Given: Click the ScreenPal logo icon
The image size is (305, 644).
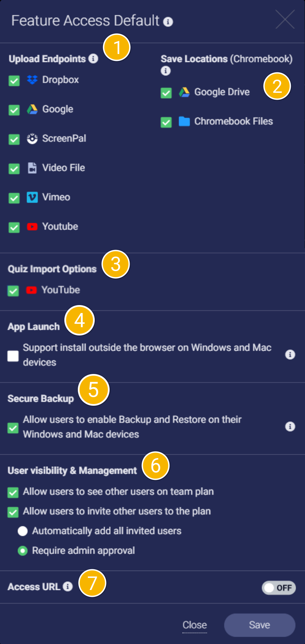Looking at the screenshot, I should point(32,138).
